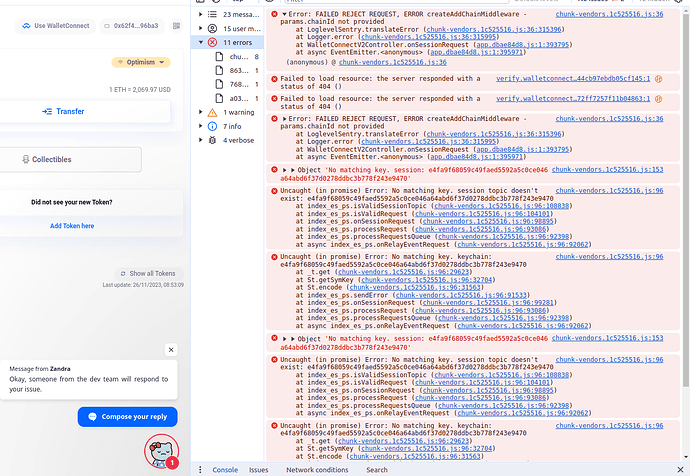Open the Search drawer tab
The width and height of the screenshot is (690, 476).
tap(377, 470)
